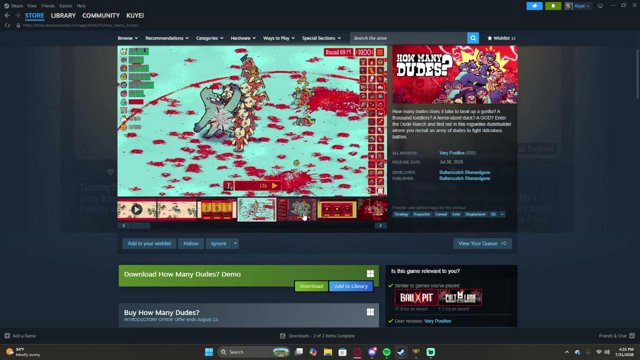Viewport: 640px width, 360px height.
Task: Open the Butterscotch Shenanigans developer link
Action: pyautogui.click(x=464, y=172)
